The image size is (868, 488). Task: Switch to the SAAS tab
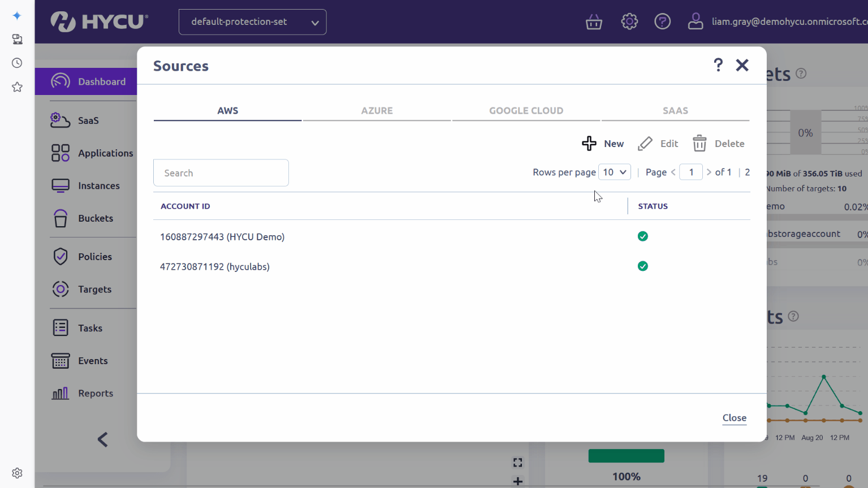point(675,111)
